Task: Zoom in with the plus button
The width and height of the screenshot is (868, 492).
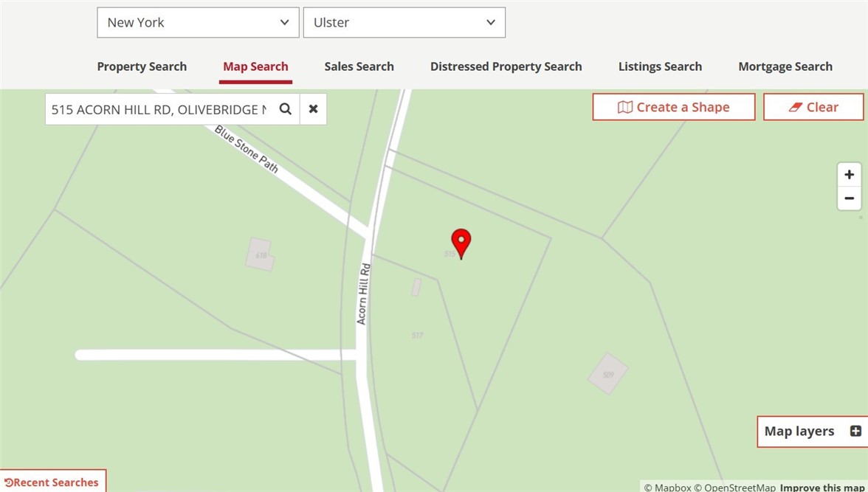Action: (849, 175)
